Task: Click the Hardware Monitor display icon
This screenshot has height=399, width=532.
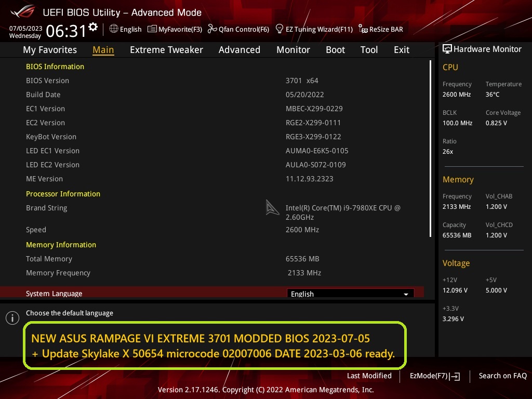Action: [447, 49]
